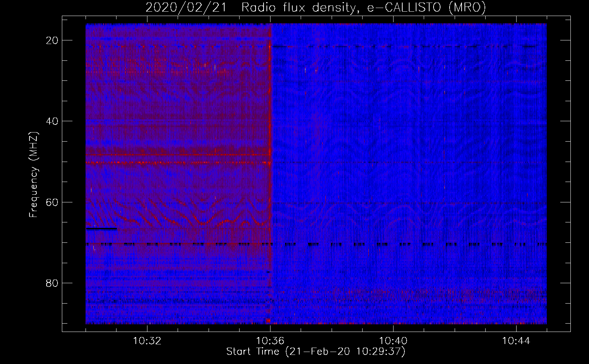The height and width of the screenshot is (364, 589).
Task: Click the 60 frequency tick label
Action: (52, 202)
